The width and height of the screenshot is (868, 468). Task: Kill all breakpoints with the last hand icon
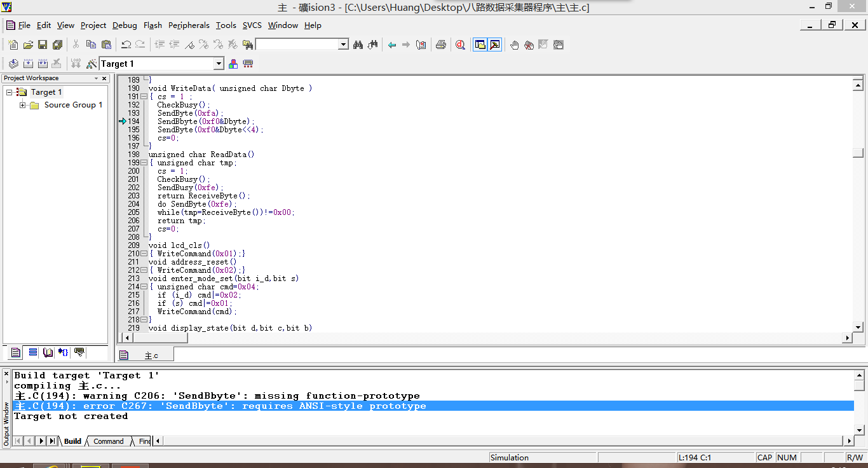559,45
